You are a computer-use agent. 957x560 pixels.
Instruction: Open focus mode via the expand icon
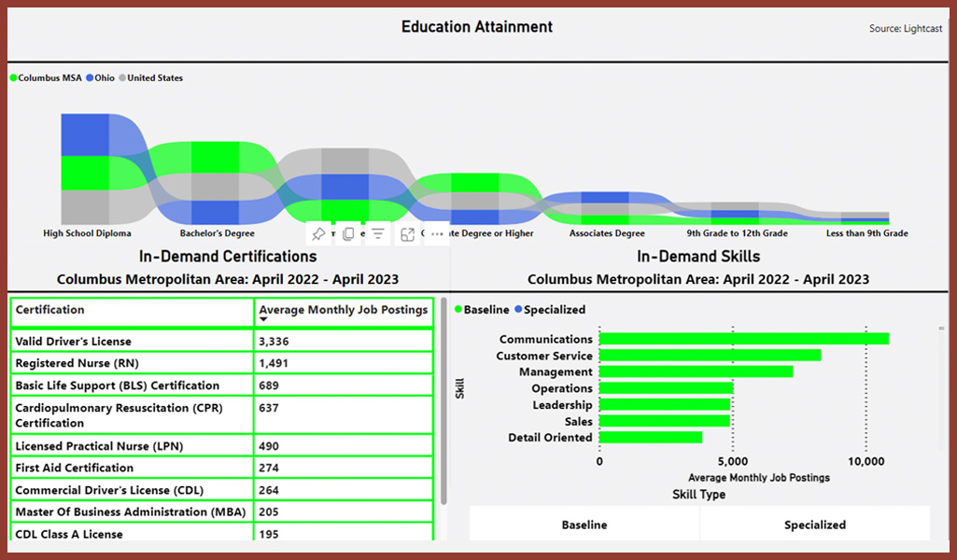[x=408, y=233]
